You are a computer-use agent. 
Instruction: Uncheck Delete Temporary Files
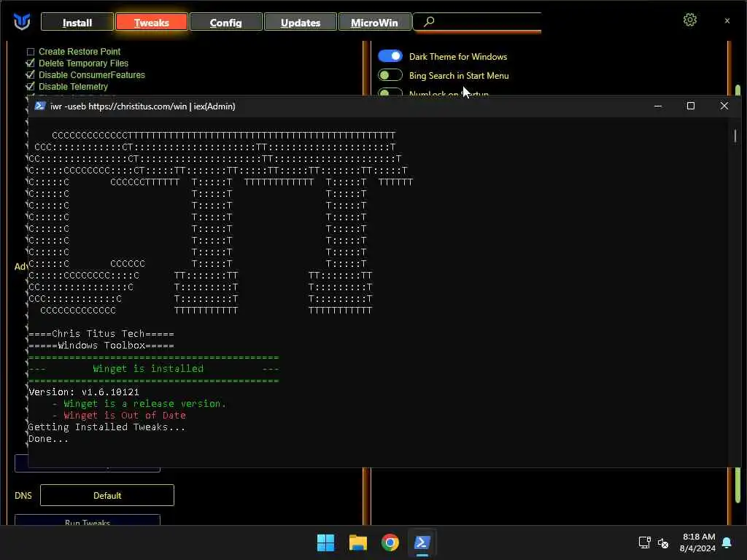[31, 63]
